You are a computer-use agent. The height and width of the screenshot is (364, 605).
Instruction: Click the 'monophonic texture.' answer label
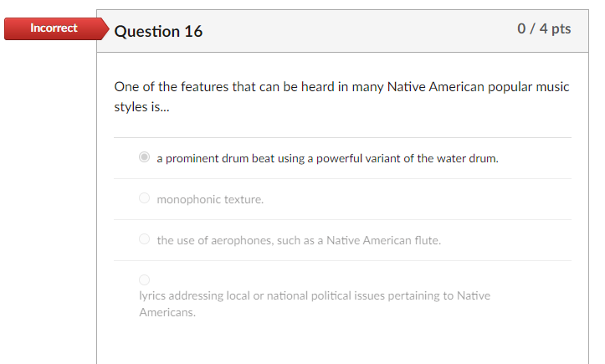(210, 199)
